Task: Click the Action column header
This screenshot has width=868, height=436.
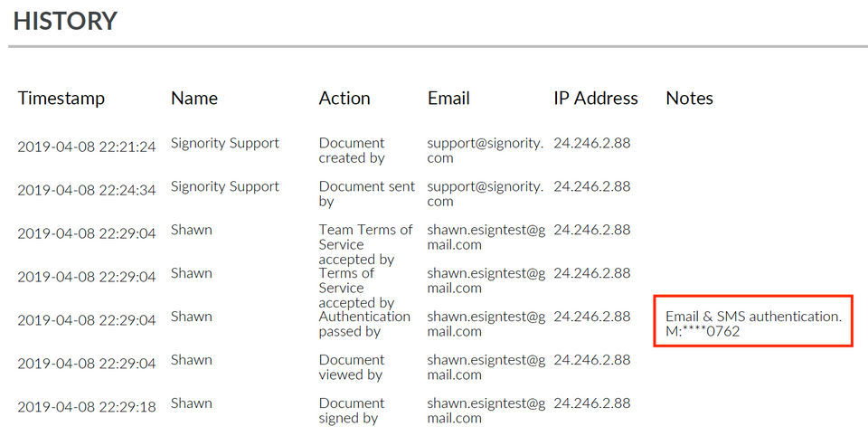Action: pos(344,99)
